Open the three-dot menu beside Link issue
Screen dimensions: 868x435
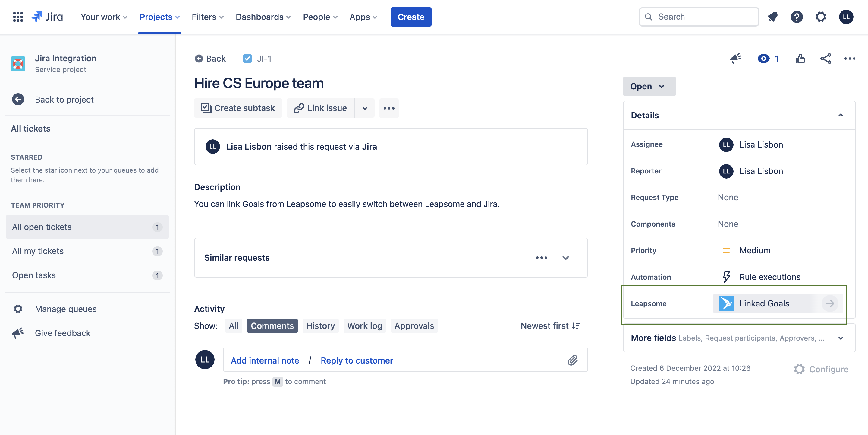tap(389, 108)
